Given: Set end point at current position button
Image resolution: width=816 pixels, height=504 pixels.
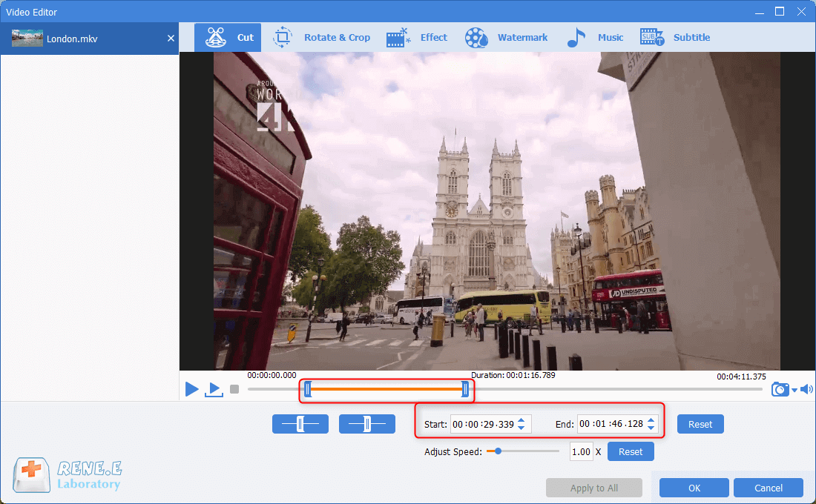Looking at the screenshot, I should [x=367, y=425].
